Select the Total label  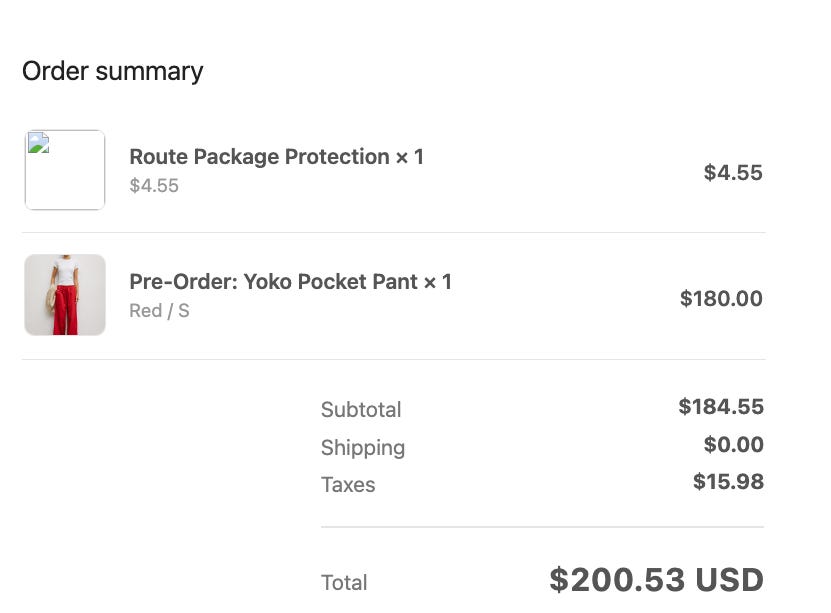point(344,583)
